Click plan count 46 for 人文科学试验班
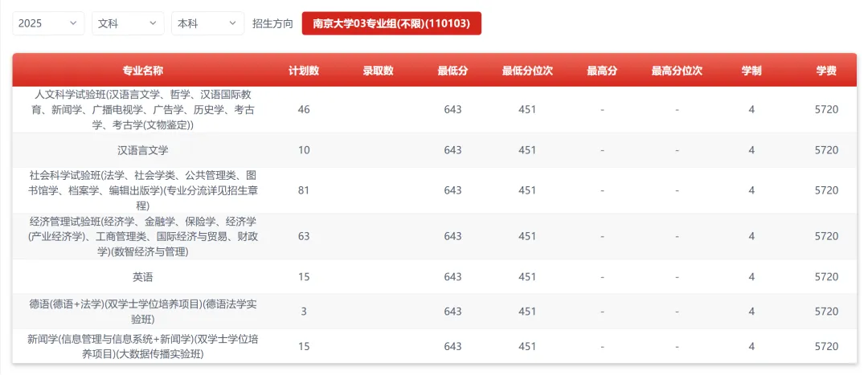Viewport: 868px width, 375px height. click(x=303, y=109)
